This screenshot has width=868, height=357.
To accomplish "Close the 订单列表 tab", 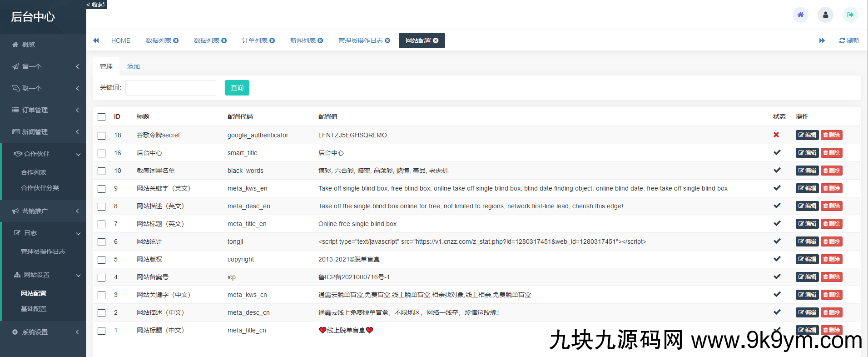I will (272, 40).
